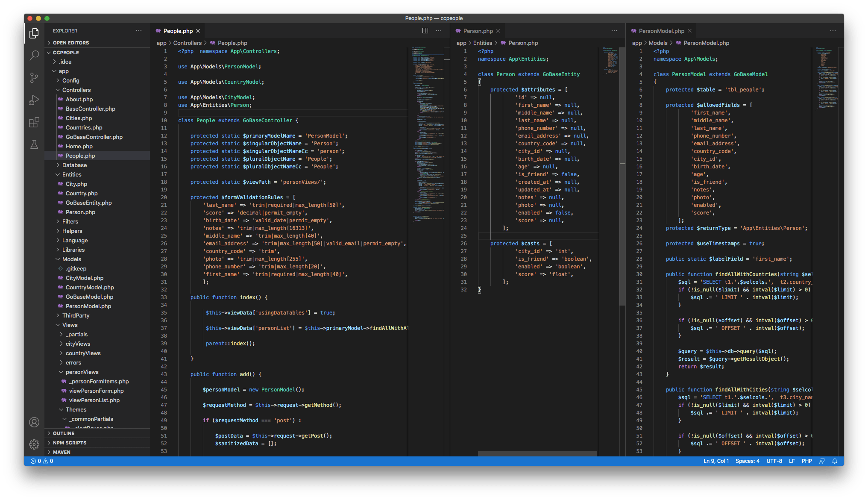This screenshot has height=500, width=868.
Task: Open Run and Debug view icon
Action: 34,100
